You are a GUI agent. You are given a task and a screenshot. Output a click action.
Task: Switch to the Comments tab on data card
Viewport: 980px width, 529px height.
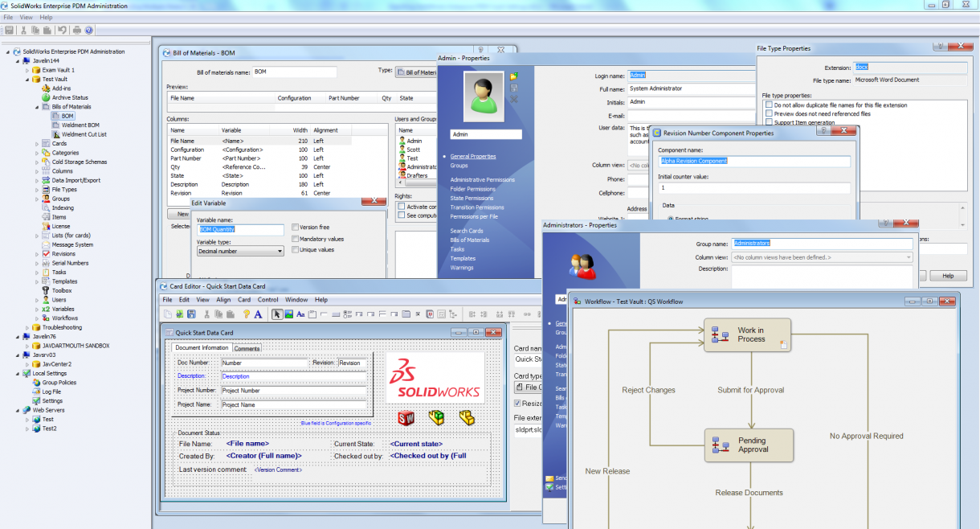(x=247, y=348)
